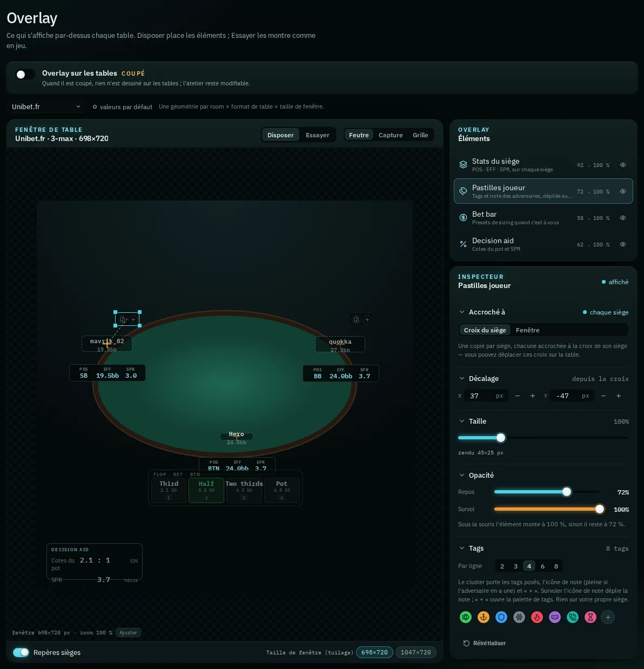Switch to the Essayer mode
This screenshot has width=644, height=669.
tap(317, 135)
